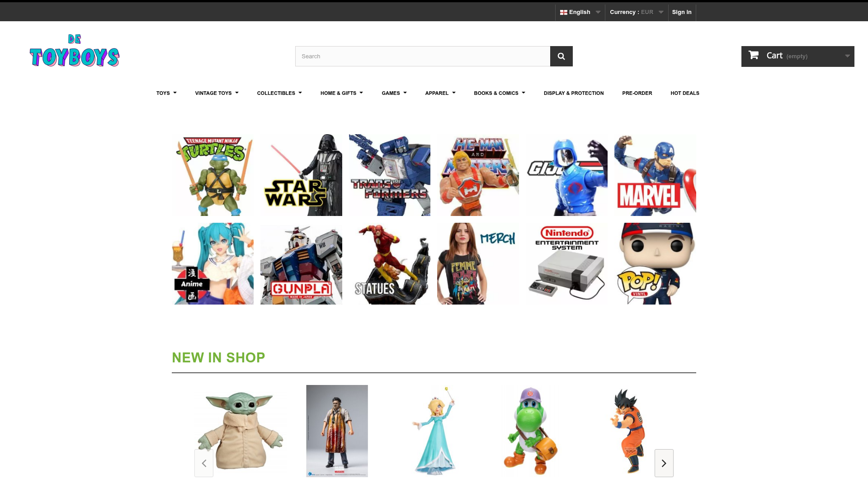Screen dimensions: 868x488
Task: Open the Rosalina figure product
Action: coord(434,431)
